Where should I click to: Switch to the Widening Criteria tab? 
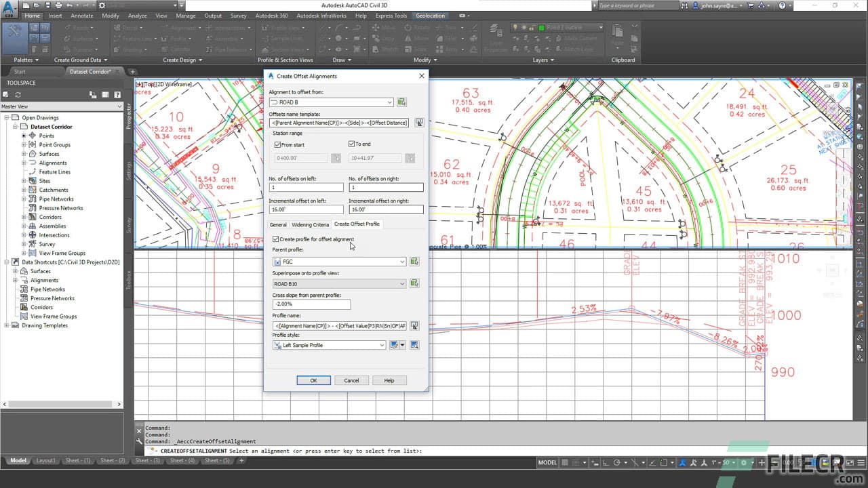(310, 224)
